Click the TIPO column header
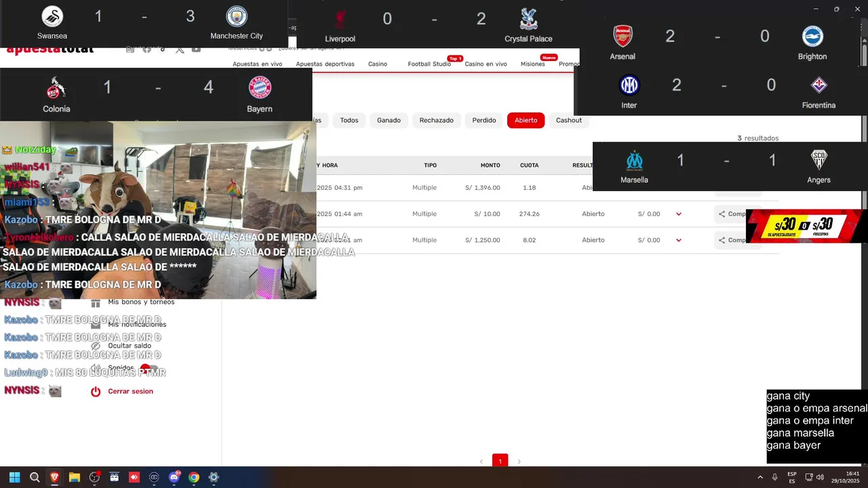This screenshot has height=488, width=868. (430, 165)
